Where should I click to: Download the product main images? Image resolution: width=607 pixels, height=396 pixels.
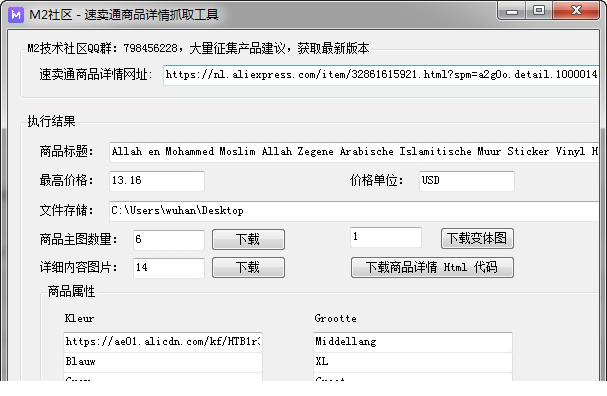click(248, 240)
